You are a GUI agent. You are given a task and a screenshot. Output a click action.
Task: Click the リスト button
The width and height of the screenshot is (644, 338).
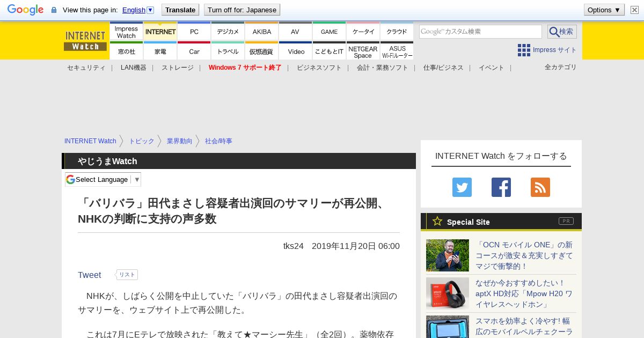[127, 275]
